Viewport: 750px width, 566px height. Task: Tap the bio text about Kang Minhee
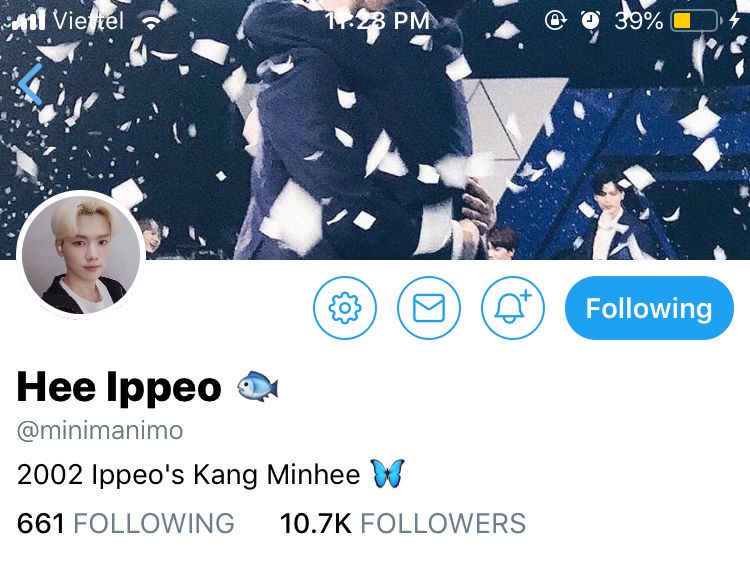[x=188, y=475]
